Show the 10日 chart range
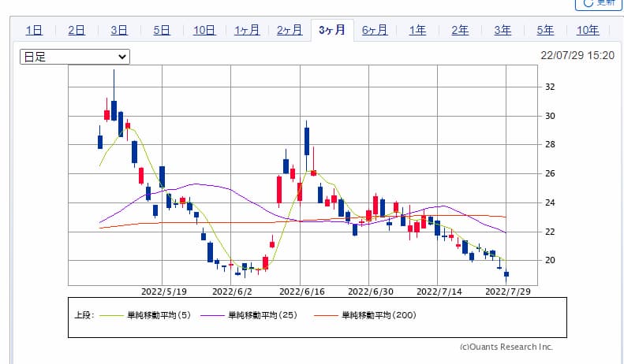Image resolution: width=624 pixels, height=364 pixels. pos(204,30)
